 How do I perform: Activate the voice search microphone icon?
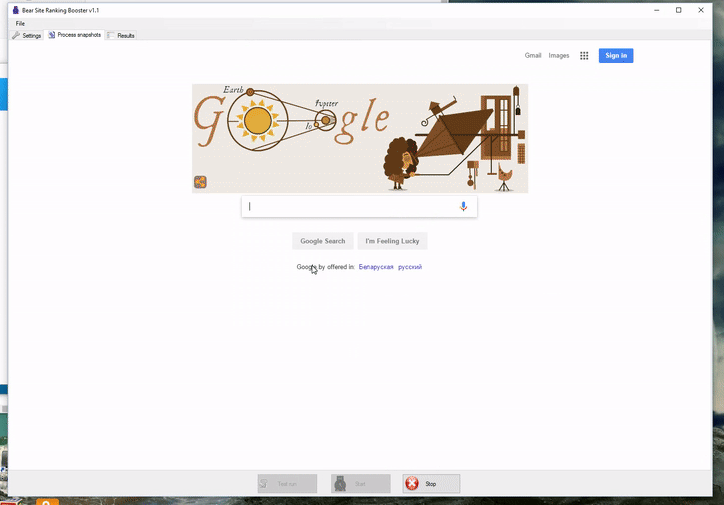[x=463, y=206]
